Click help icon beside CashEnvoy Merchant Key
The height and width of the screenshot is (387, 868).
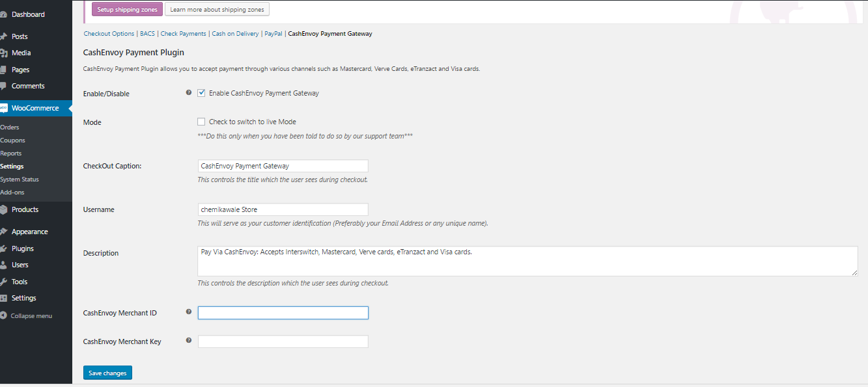pyautogui.click(x=189, y=340)
